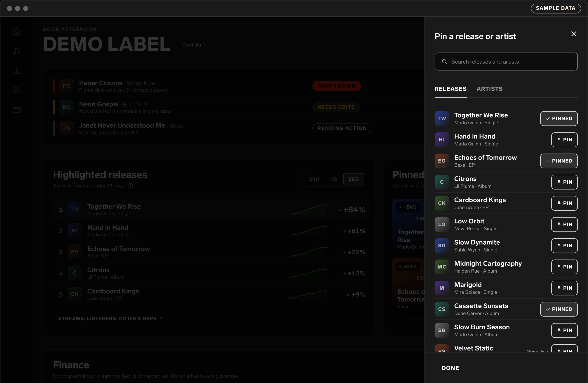Pin the Slow Burn Season album
Viewport: 588px width, 383px height.
pyautogui.click(x=564, y=330)
